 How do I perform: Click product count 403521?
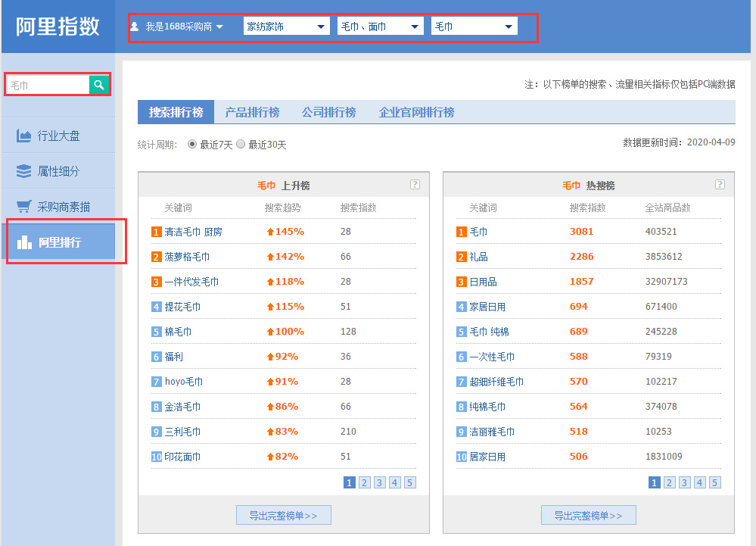[x=661, y=232]
